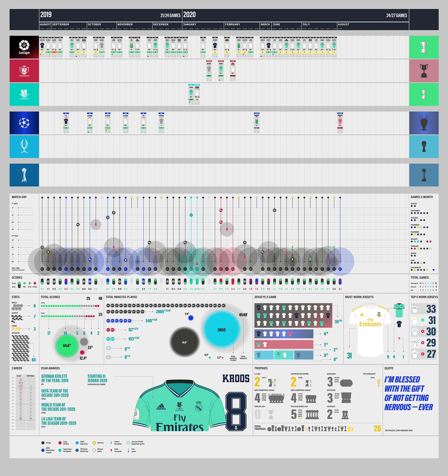The image size is (448, 476).
Task: Click the faded Copa del Rey trophy icon
Action: (271, 414)
